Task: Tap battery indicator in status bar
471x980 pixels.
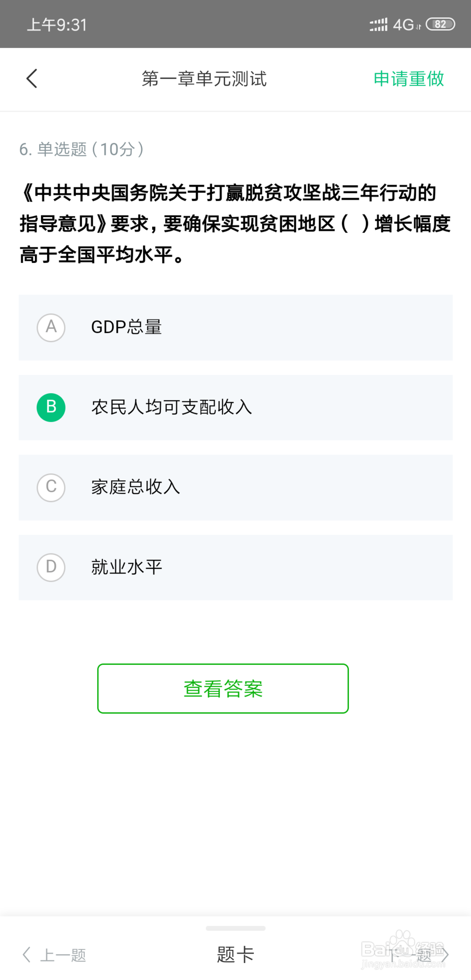Action: (x=440, y=24)
